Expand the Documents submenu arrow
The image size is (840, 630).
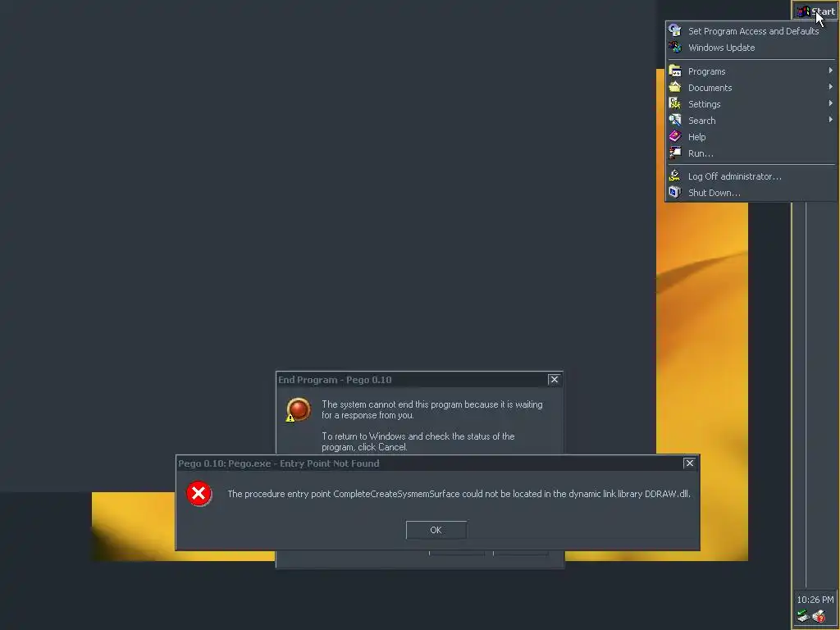point(830,87)
